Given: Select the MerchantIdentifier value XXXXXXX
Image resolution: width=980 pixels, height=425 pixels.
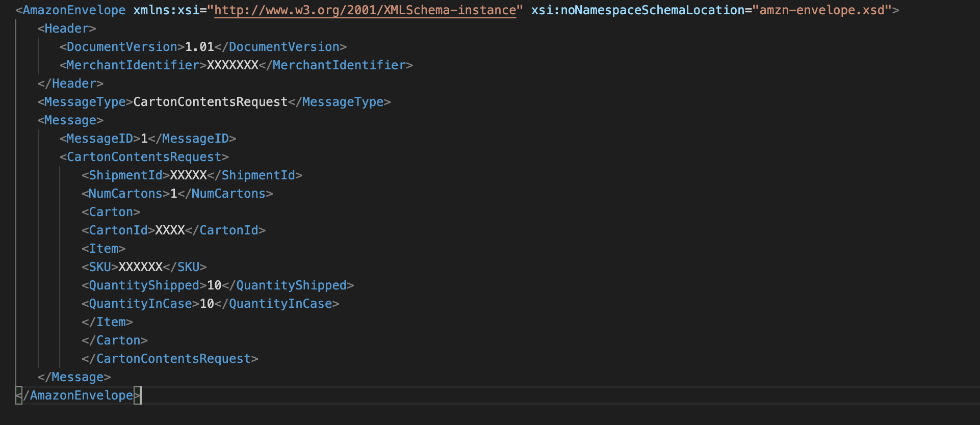Looking at the screenshot, I should click(x=233, y=65).
